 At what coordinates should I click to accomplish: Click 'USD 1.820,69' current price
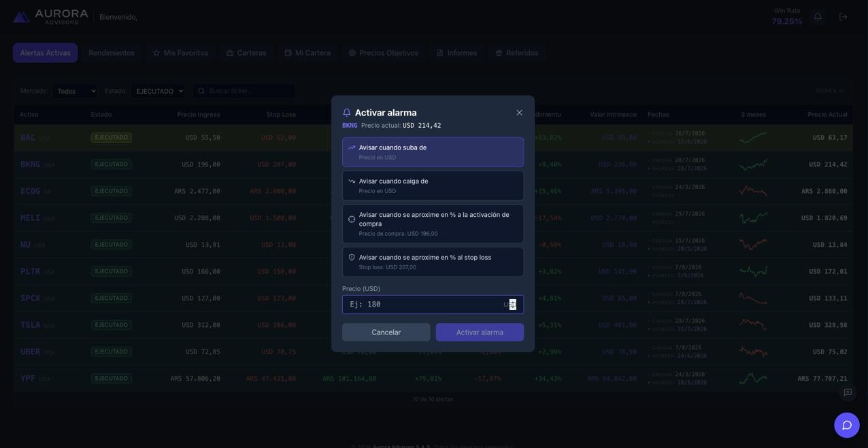coord(824,218)
